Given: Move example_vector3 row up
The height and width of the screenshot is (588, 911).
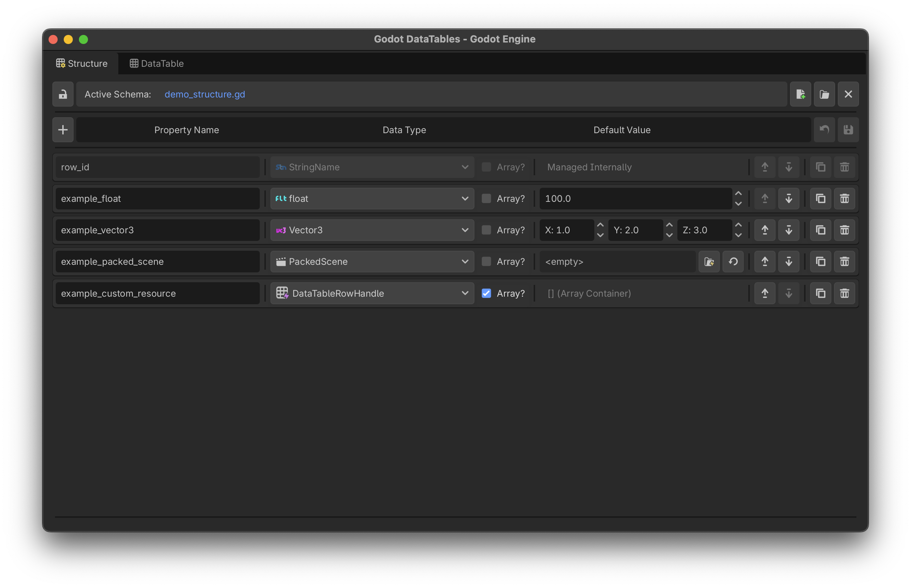Looking at the screenshot, I should [x=765, y=230].
